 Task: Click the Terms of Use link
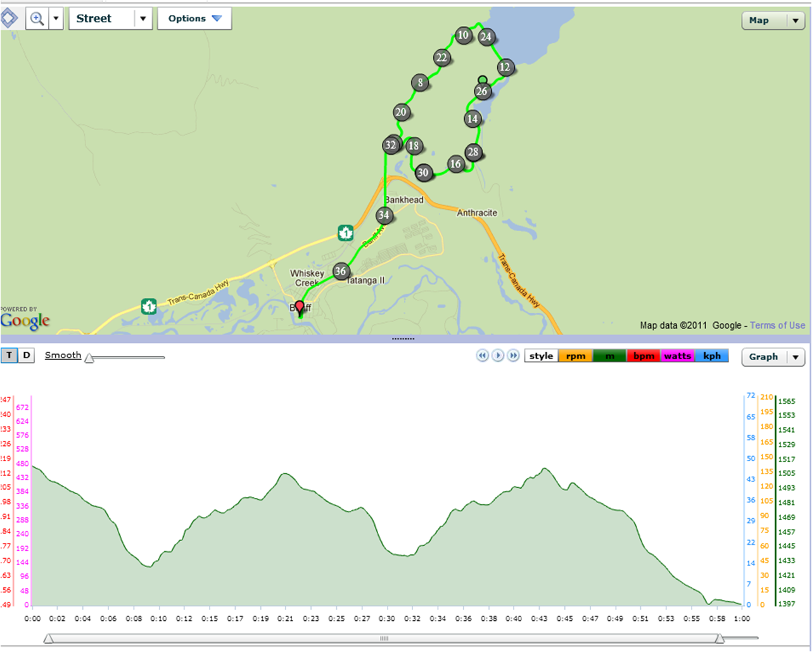click(777, 325)
